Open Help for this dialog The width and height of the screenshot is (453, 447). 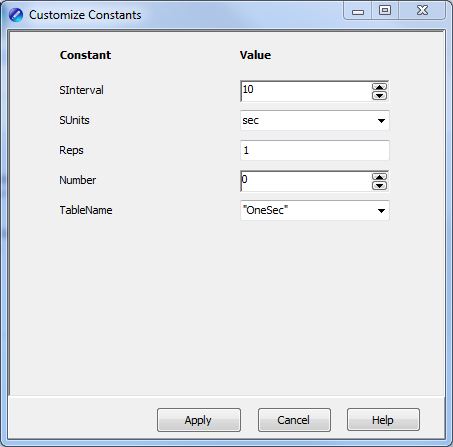383,420
